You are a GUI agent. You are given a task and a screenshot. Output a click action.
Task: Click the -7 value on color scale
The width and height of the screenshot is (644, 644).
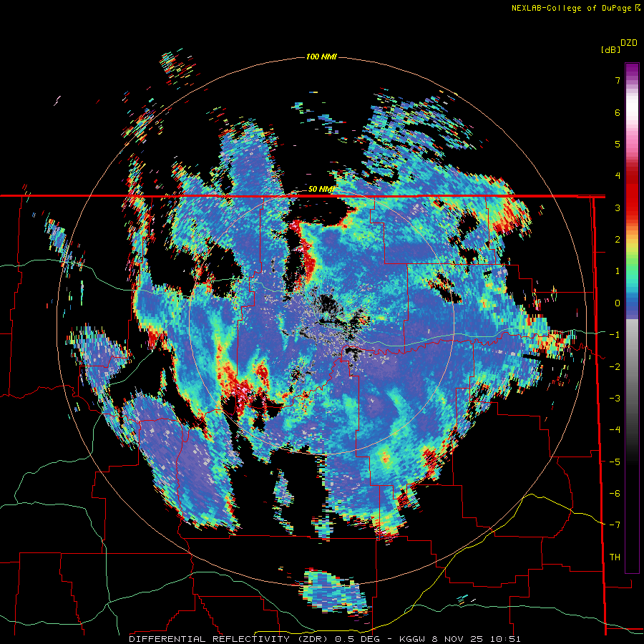pyautogui.click(x=615, y=525)
